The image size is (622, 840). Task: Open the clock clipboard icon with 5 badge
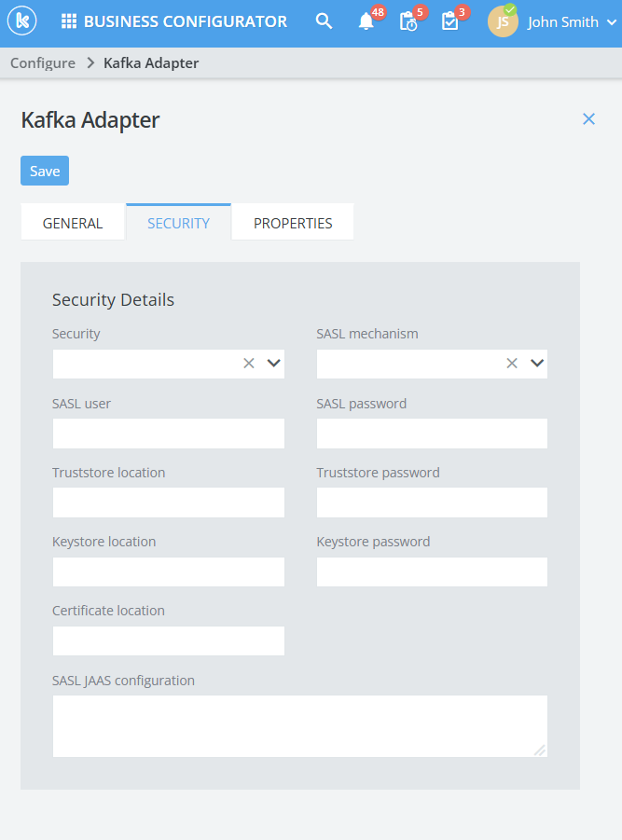pos(408,22)
